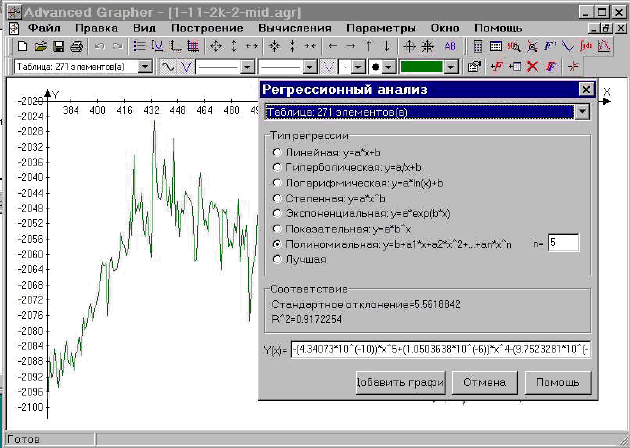Select the Гиперболическая y=a/x+b regression
Image resolution: width=630 pixels, height=448 pixels.
[347, 168]
